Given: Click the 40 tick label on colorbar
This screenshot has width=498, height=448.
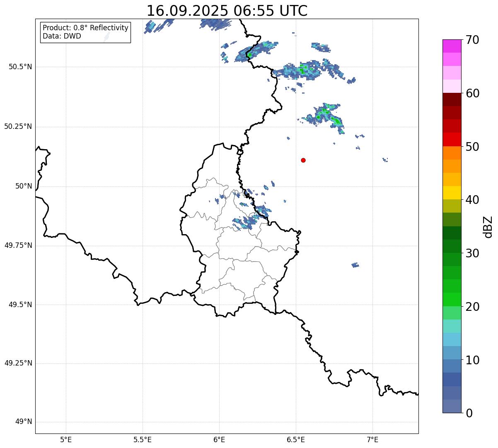Looking at the screenshot, I should tap(472, 200).
